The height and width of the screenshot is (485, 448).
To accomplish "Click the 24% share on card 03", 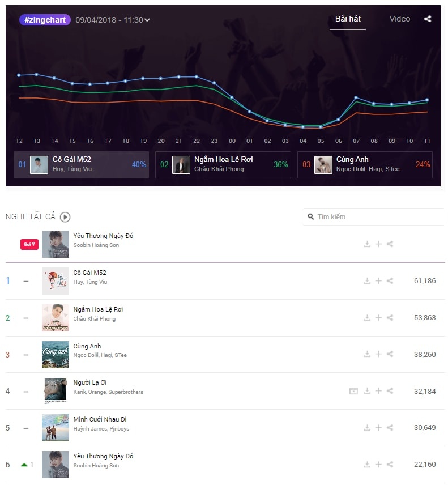I will [423, 164].
